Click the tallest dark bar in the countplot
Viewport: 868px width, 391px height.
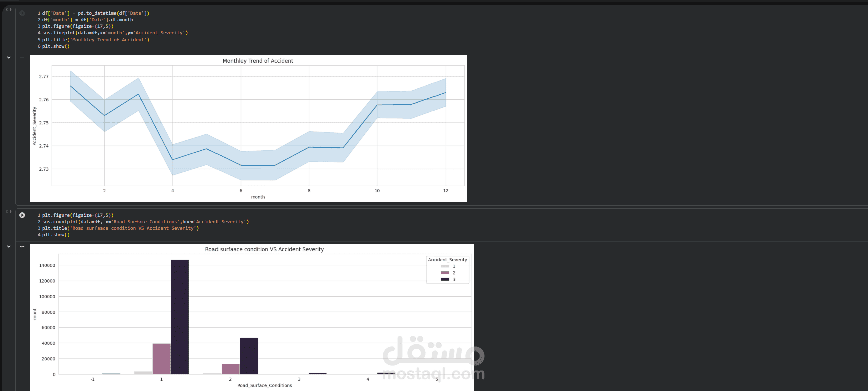pyautogui.click(x=180, y=317)
